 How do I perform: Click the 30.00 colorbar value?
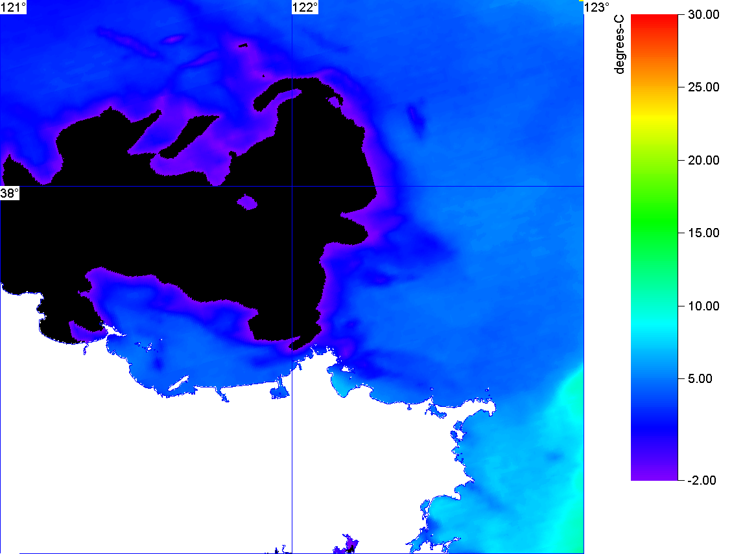pos(703,14)
